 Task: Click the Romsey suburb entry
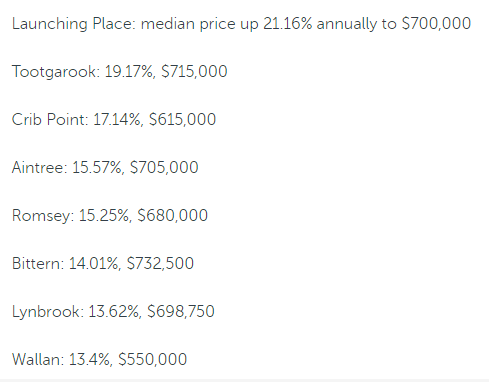[110, 215]
